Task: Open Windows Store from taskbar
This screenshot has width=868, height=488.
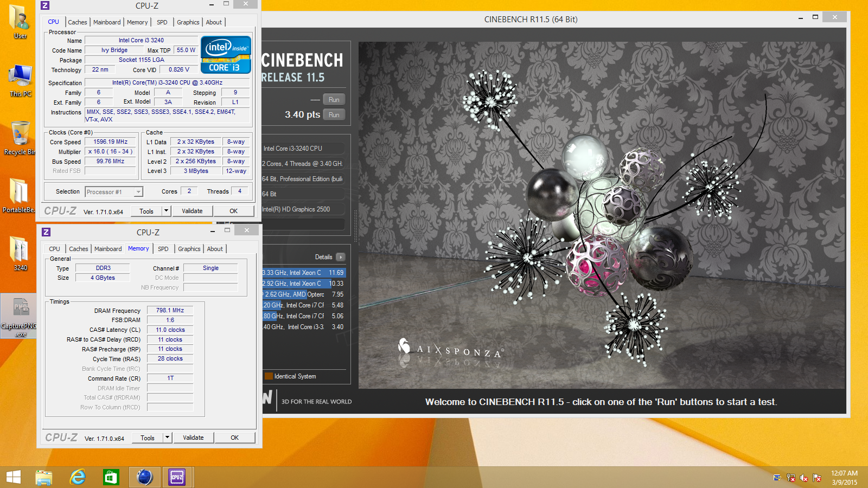Action: [111, 477]
